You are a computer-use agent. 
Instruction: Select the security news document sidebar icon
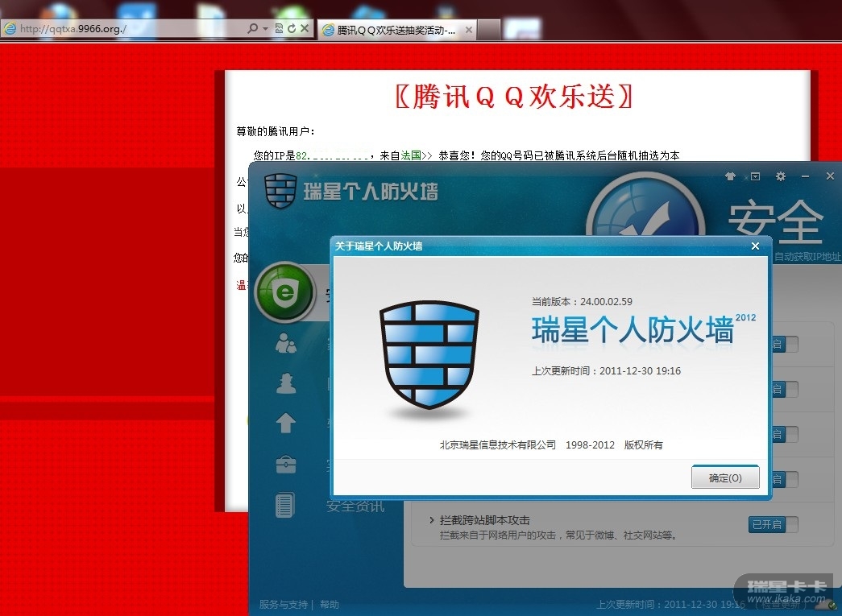(x=285, y=505)
